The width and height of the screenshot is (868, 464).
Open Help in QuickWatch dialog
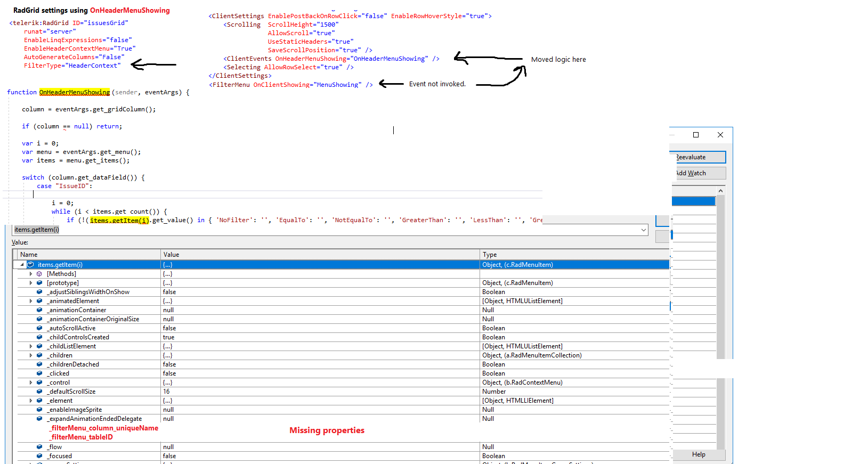(x=699, y=454)
